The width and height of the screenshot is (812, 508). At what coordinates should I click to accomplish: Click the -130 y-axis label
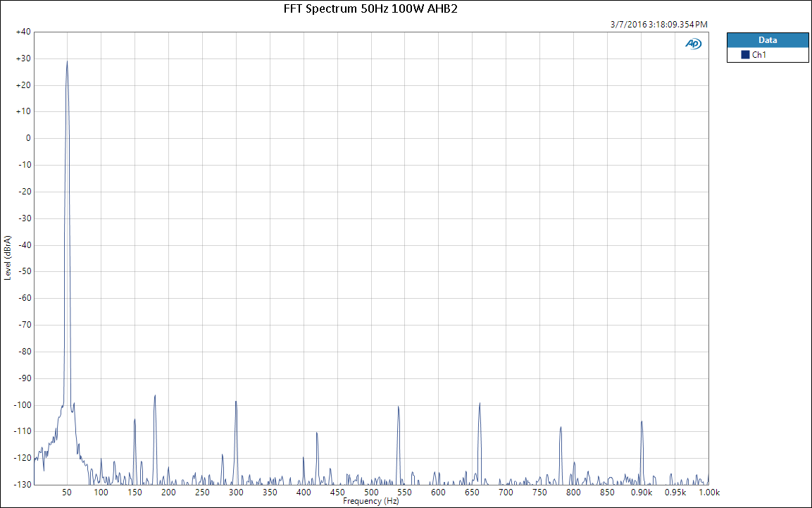tap(23, 484)
